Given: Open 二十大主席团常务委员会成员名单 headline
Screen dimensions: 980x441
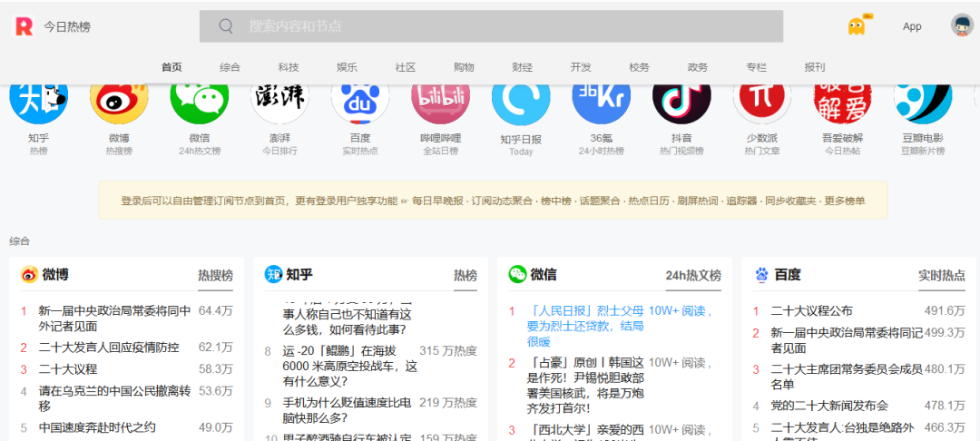Looking at the screenshot, I should pos(847,377).
